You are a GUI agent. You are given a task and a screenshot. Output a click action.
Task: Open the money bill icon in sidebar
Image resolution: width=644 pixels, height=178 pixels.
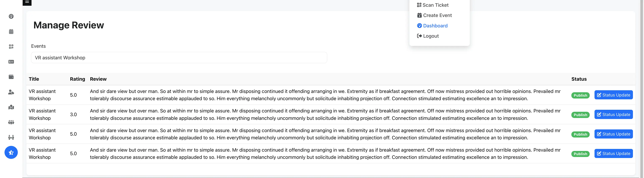(x=11, y=62)
